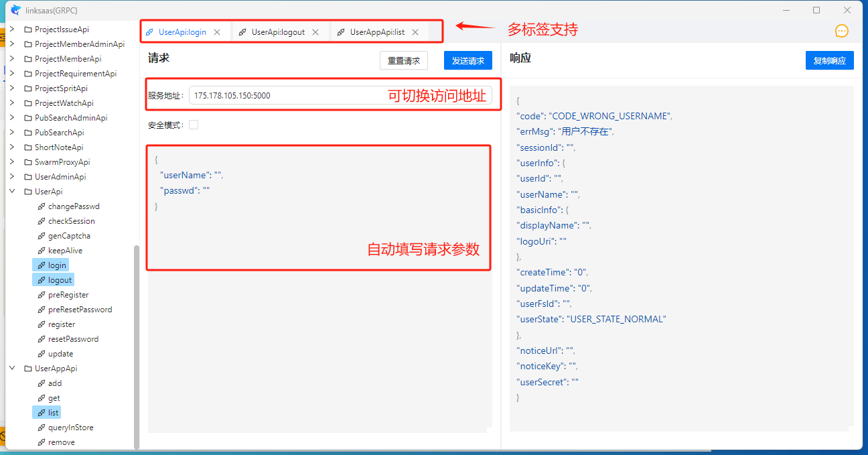Click the link icon beside genCaptcha
This screenshot has height=455, width=868.
[42, 236]
